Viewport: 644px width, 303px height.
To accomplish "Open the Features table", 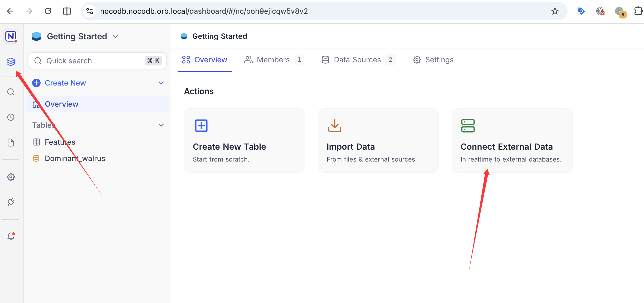I will click(x=60, y=142).
